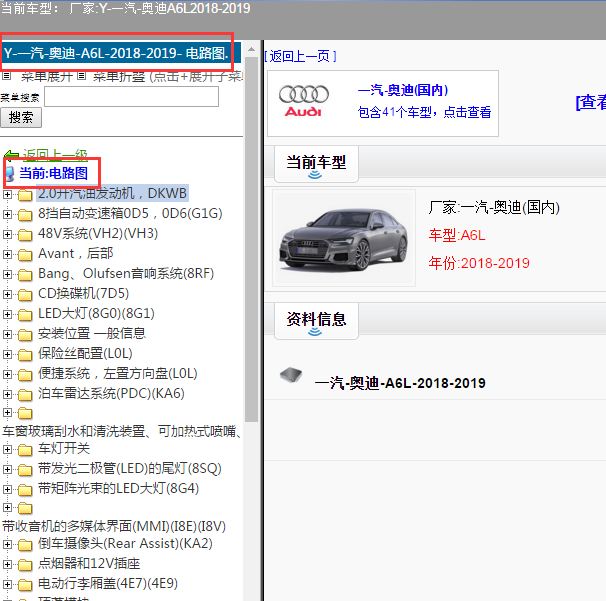Open the 当前车型 tab
The height and width of the screenshot is (601, 606).
316,164
